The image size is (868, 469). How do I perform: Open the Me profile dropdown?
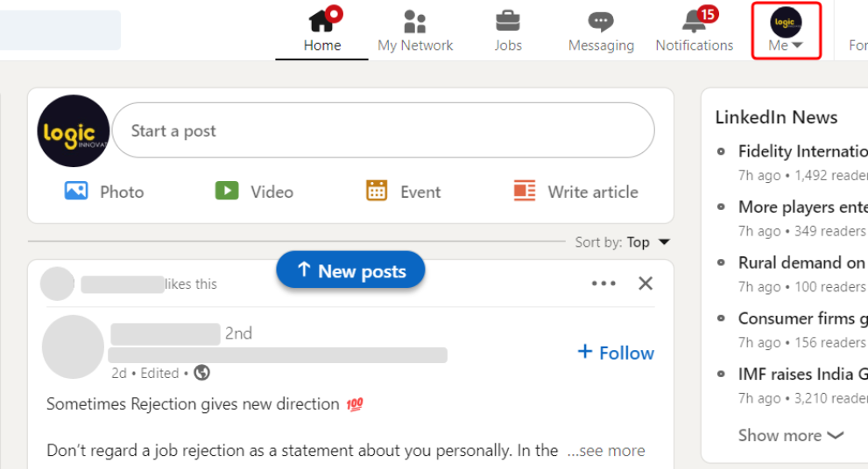click(786, 31)
